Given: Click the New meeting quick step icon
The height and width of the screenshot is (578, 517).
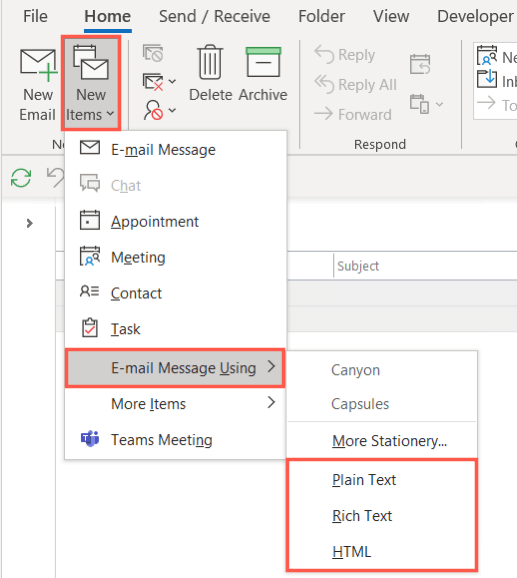Looking at the screenshot, I should click(x=487, y=55).
